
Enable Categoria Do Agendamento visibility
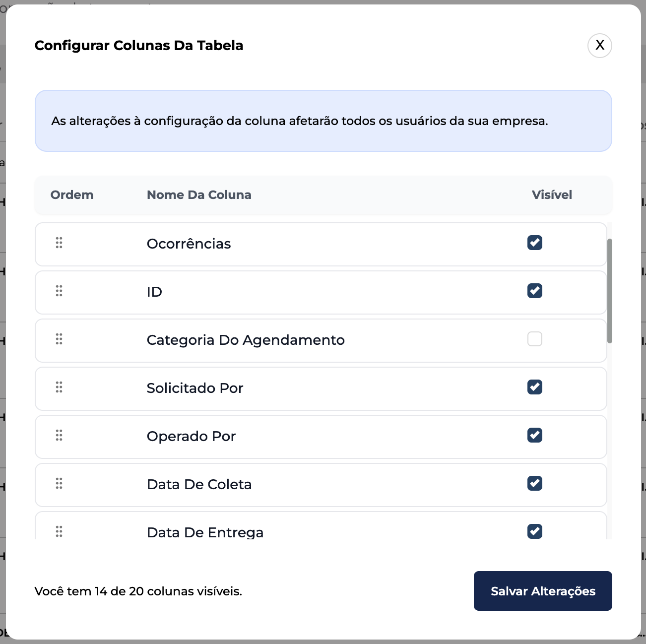pyautogui.click(x=534, y=339)
